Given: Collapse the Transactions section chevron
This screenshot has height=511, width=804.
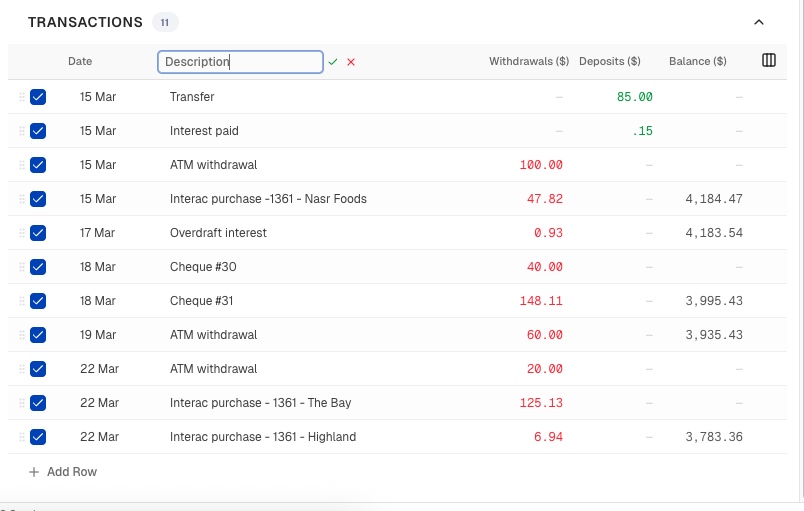Looking at the screenshot, I should (758, 22).
